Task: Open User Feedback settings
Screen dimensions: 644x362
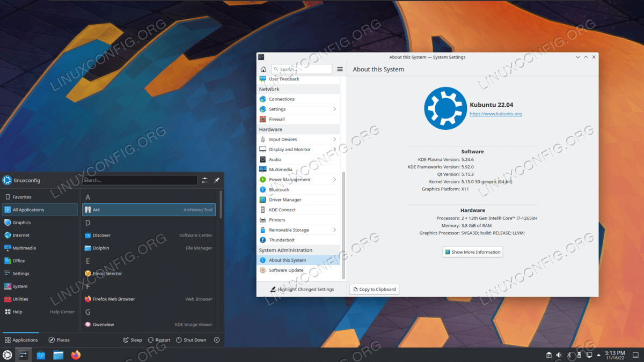Action: click(x=298, y=79)
